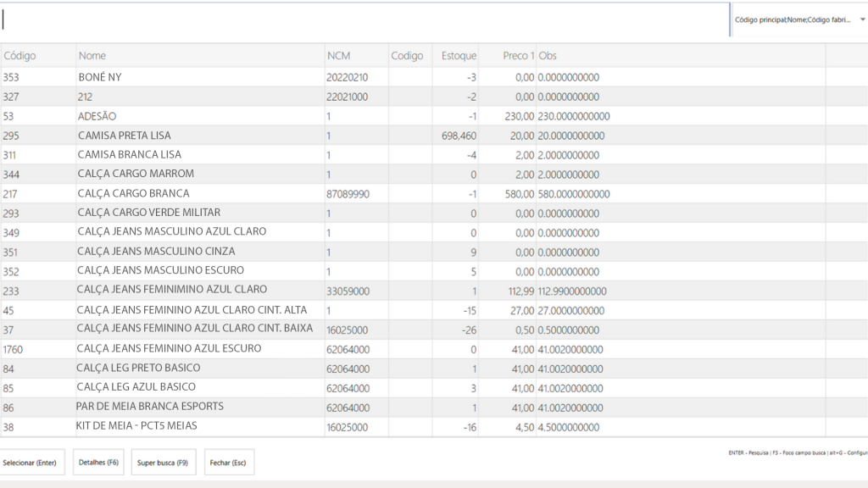Open the search fields dropdown 'Código principal;Nome'
This screenshot has height=488, width=868.
[x=798, y=19]
